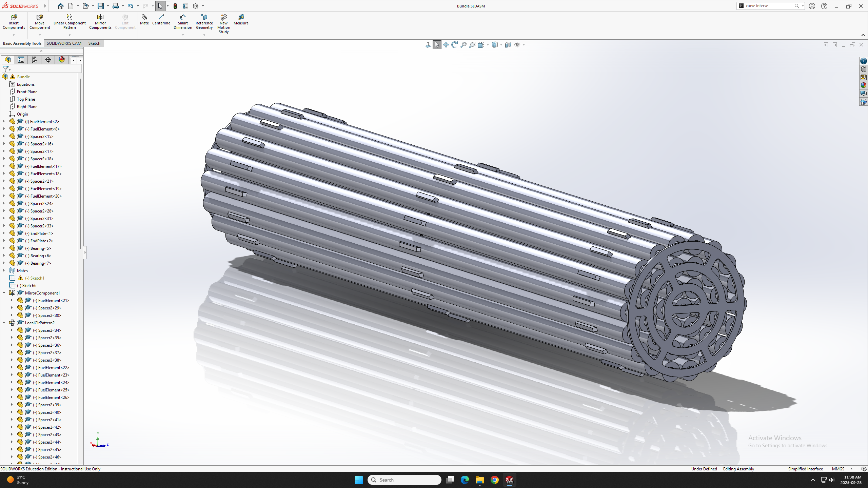Toggle Hide/Show Items eye icon
Screen dimensions: 868x488
517,45
